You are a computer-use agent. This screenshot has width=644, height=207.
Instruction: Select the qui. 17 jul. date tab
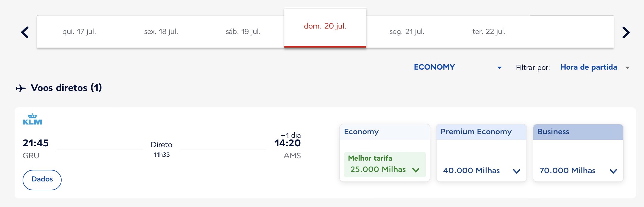click(x=79, y=32)
